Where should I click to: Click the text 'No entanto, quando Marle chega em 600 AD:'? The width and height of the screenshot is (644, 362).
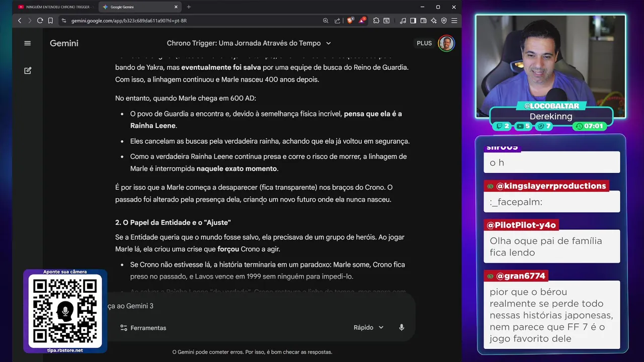[x=186, y=98]
